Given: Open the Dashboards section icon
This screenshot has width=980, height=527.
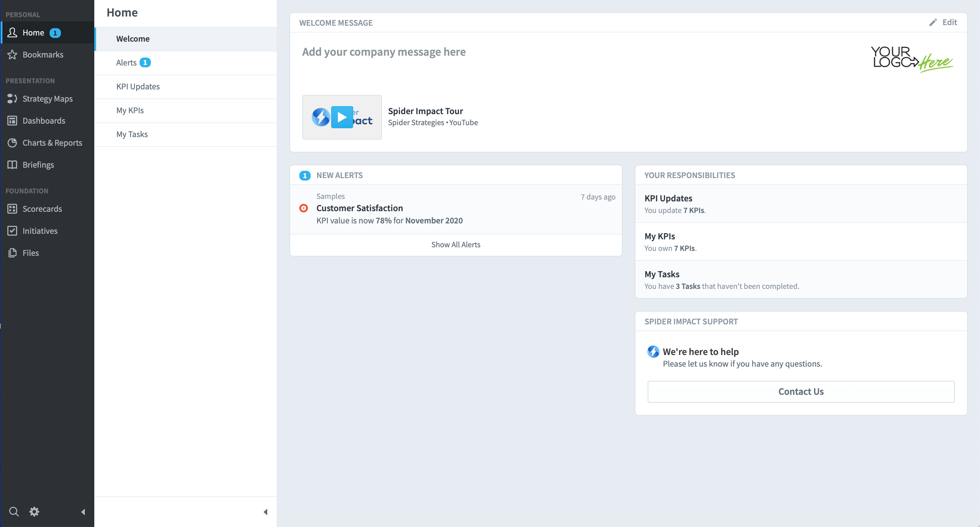Looking at the screenshot, I should (x=12, y=121).
